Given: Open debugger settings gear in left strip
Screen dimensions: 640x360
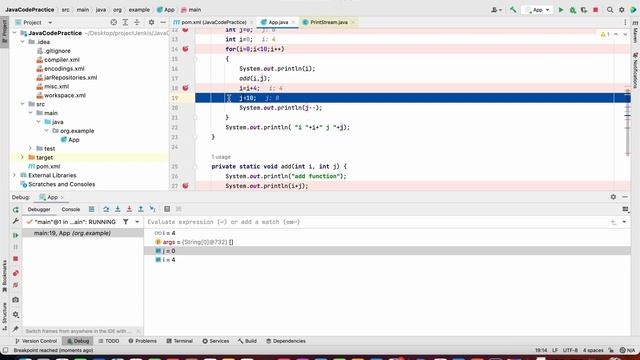Looking at the screenshot, I should pos(16,314).
